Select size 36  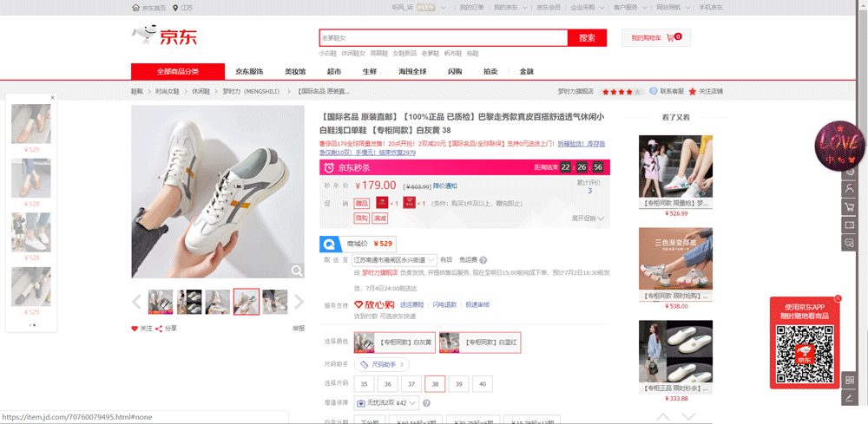click(x=387, y=384)
